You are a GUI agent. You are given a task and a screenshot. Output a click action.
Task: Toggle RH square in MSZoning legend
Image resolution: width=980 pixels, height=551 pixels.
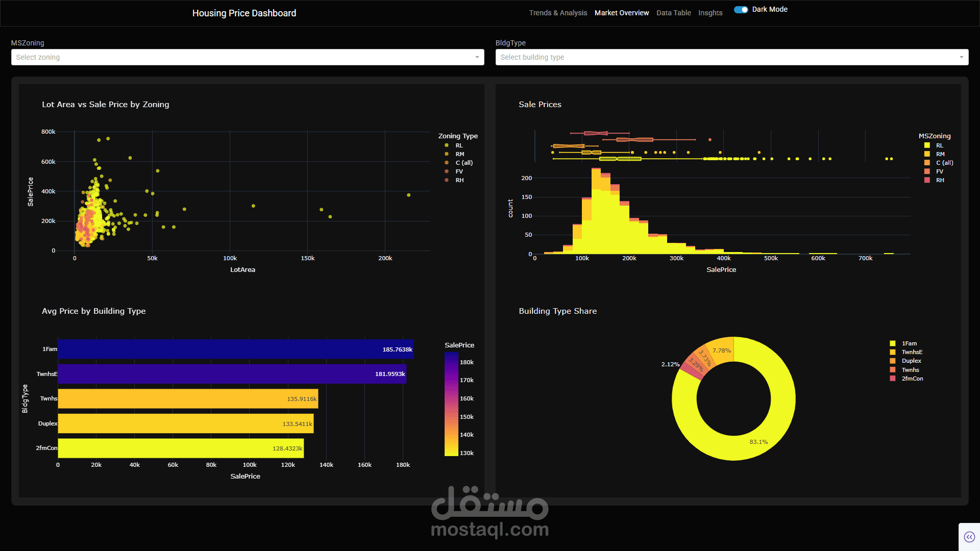point(927,180)
